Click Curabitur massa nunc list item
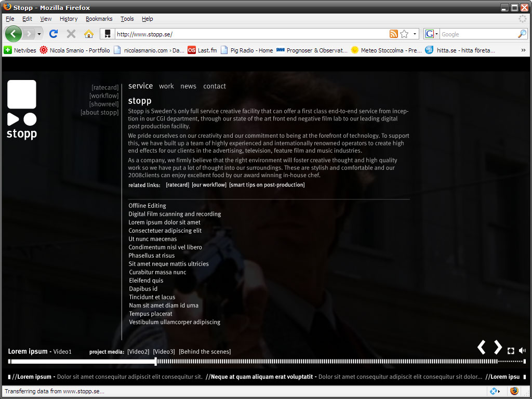Image resolution: width=532 pixels, height=399 pixels. [x=157, y=272]
